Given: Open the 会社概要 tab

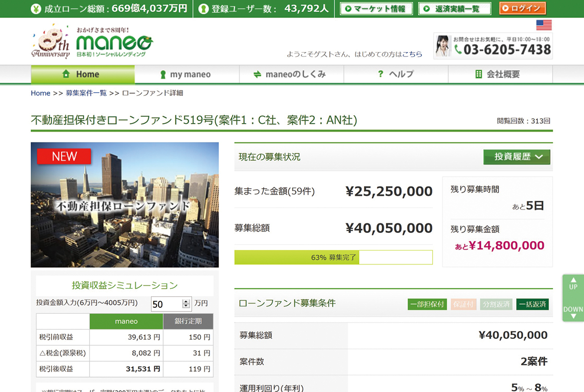Looking at the screenshot, I should (x=500, y=74).
